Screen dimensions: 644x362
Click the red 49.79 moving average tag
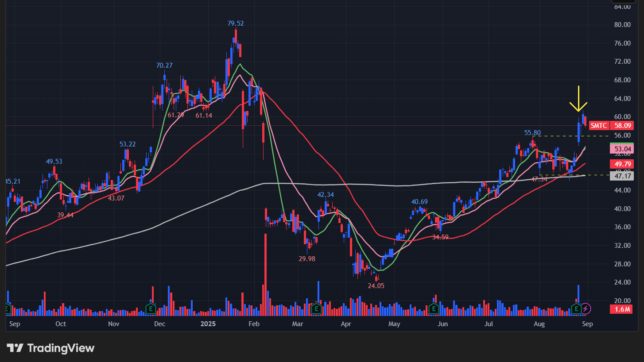click(622, 164)
